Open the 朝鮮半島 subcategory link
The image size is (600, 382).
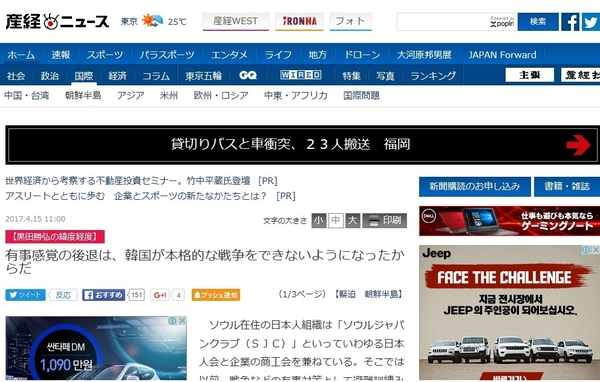[x=83, y=95]
